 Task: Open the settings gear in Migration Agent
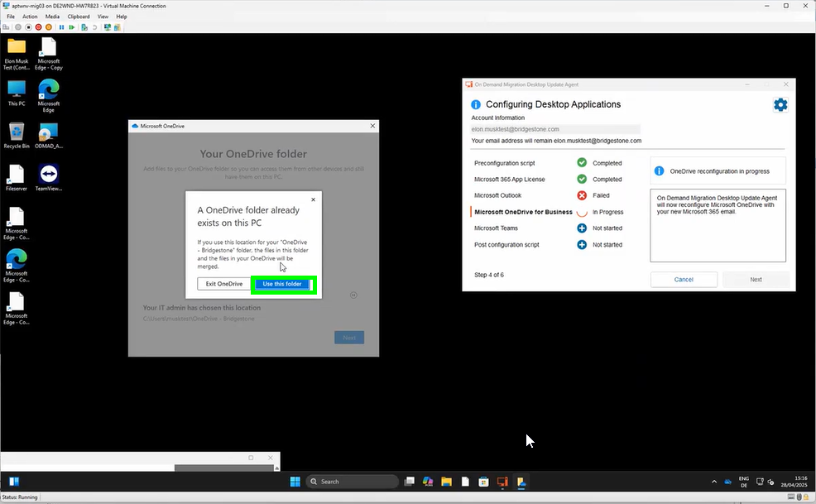pyautogui.click(x=780, y=104)
